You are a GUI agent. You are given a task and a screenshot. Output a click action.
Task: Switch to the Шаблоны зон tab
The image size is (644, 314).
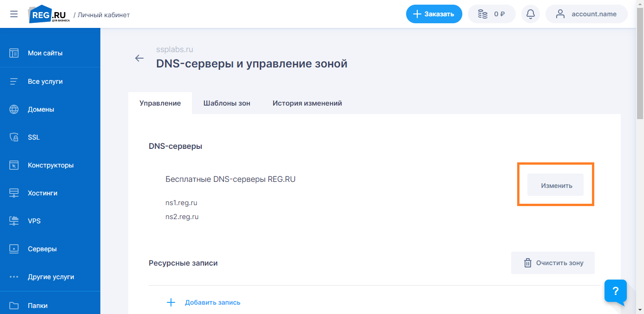[x=227, y=103]
